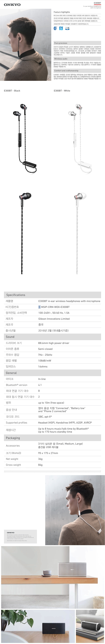This screenshot has height=644, width=105.
Task: Select the 'E300BT - White' label
Action: click(x=62, y=91)
